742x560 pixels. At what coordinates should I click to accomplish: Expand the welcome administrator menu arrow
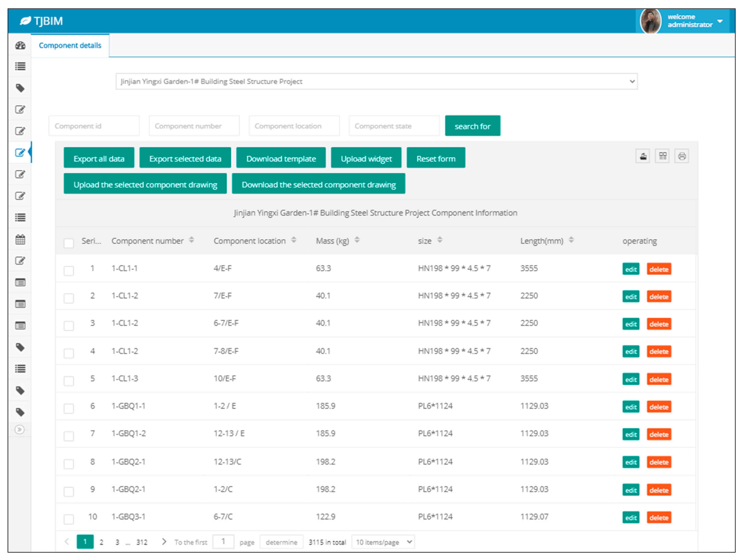click(720, 21)
